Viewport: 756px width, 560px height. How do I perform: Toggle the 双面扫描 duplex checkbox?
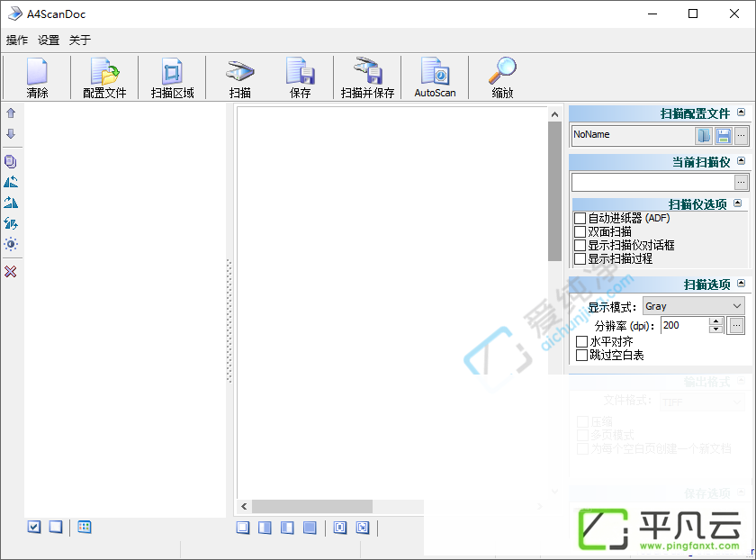(x=580, y=232)
